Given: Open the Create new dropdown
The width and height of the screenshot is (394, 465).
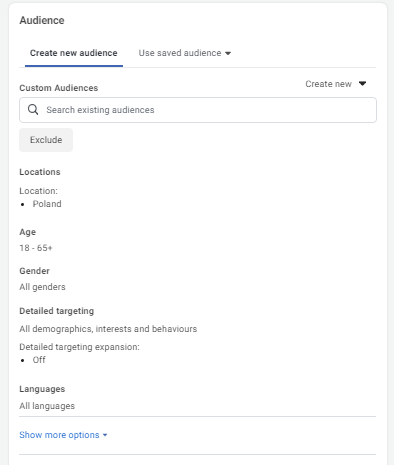Looking at the screenshot, I should pyautogui.click(x=336, y=84).
